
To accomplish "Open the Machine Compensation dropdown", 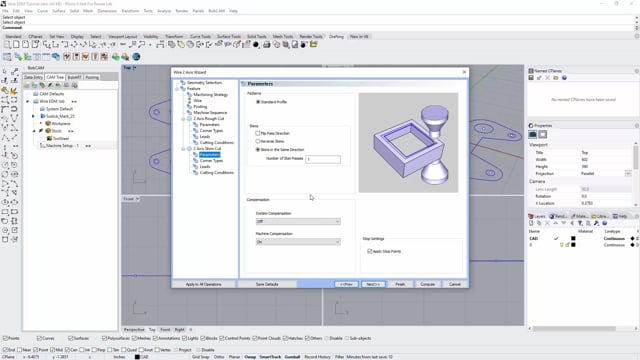I will (298, 242).
